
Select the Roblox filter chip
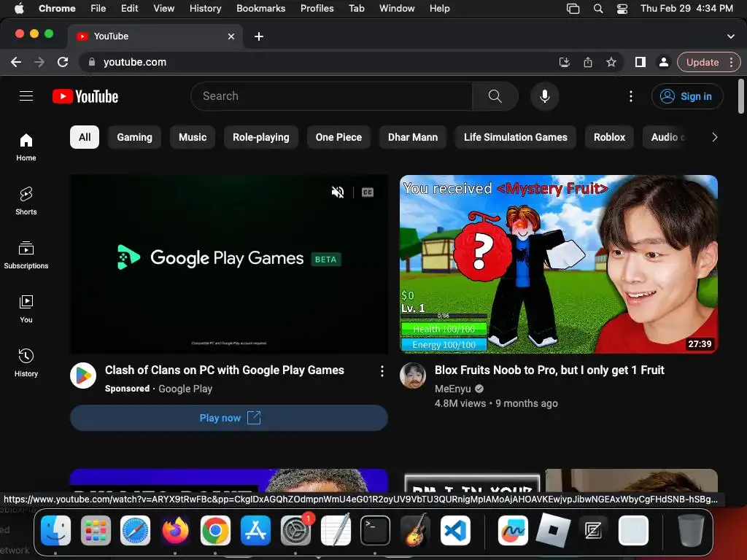coord(609,137)
